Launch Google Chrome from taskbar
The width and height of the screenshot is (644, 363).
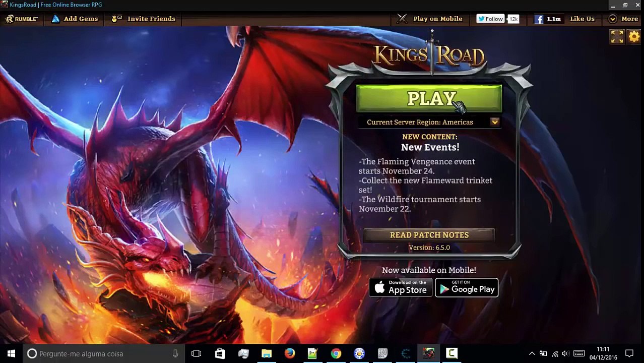coord(336,353)
